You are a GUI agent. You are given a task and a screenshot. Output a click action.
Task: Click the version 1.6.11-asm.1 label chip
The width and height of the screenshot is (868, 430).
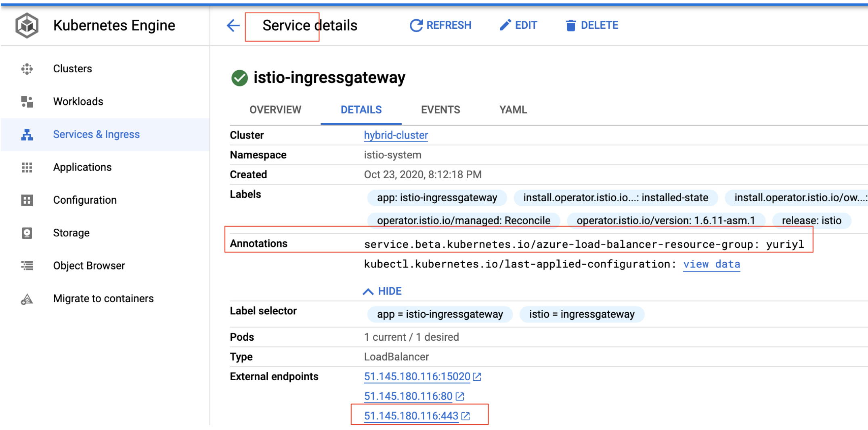666,221
